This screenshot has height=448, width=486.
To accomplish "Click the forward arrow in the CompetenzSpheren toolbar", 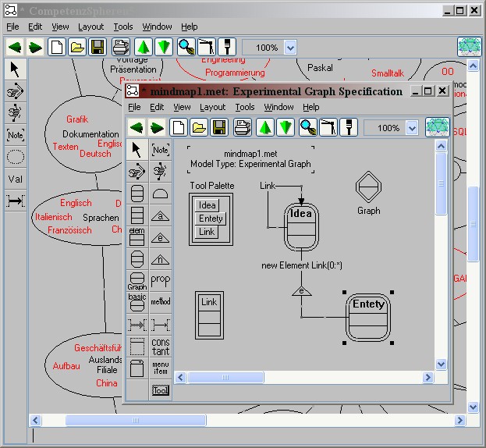I will (35, 48).
